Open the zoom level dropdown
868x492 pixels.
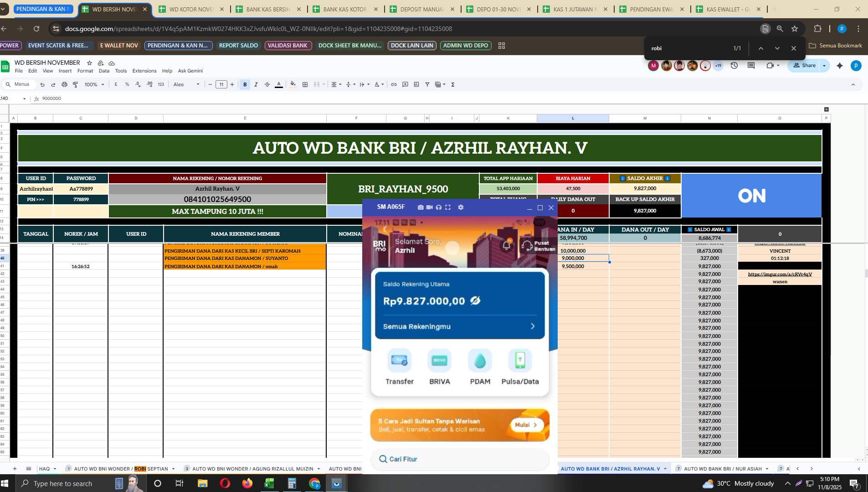click(94, 84)
